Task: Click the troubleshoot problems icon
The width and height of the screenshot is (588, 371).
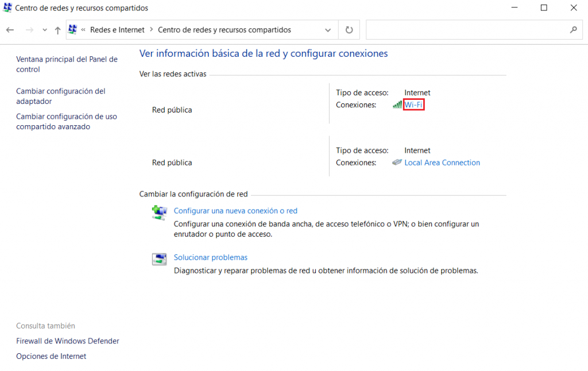Action: click(159, 259)
